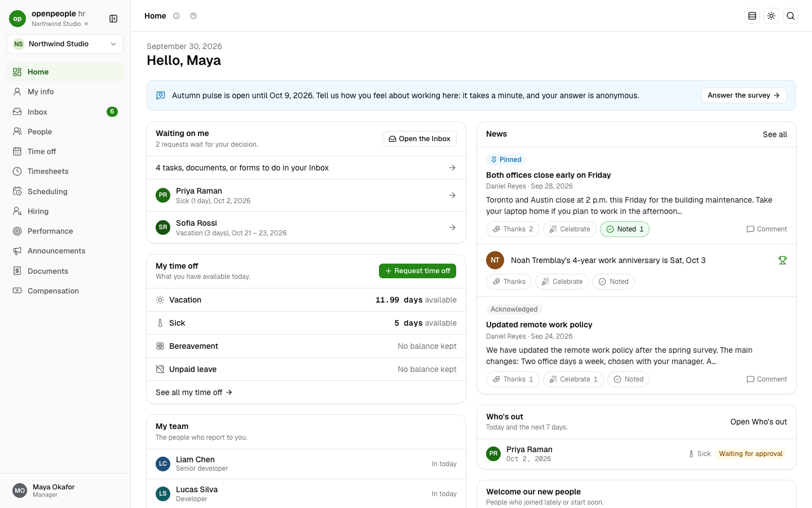The height and width of the screenshot is (508, 812).
Task: Open the Both offices close early on Friday headline
Action: pos(548,175)
